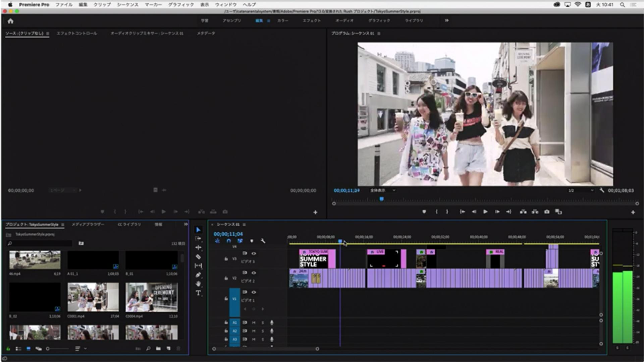The image size is (644, 362).
Task: Click the Home icon
Action: coord(10,21)
